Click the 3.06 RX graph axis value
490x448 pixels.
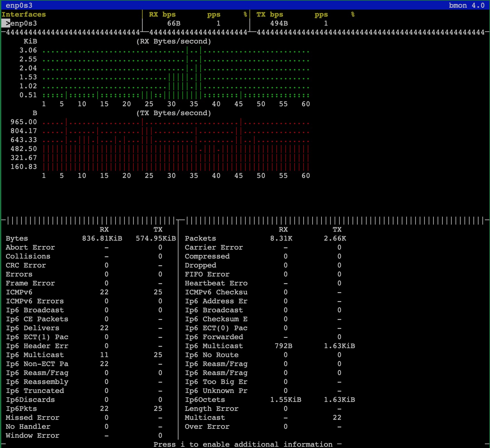(28, 50)
